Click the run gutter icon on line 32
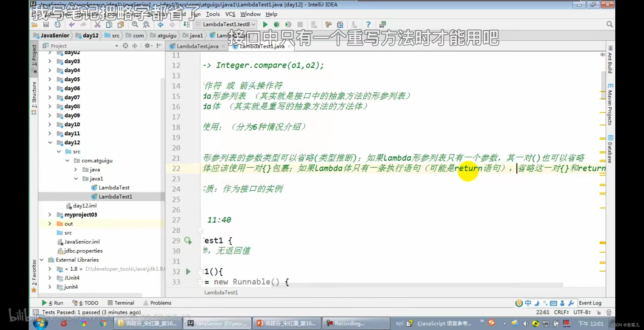Image resolution: width=644 pixels, height=330 pixels. click(x=188, y=272)
